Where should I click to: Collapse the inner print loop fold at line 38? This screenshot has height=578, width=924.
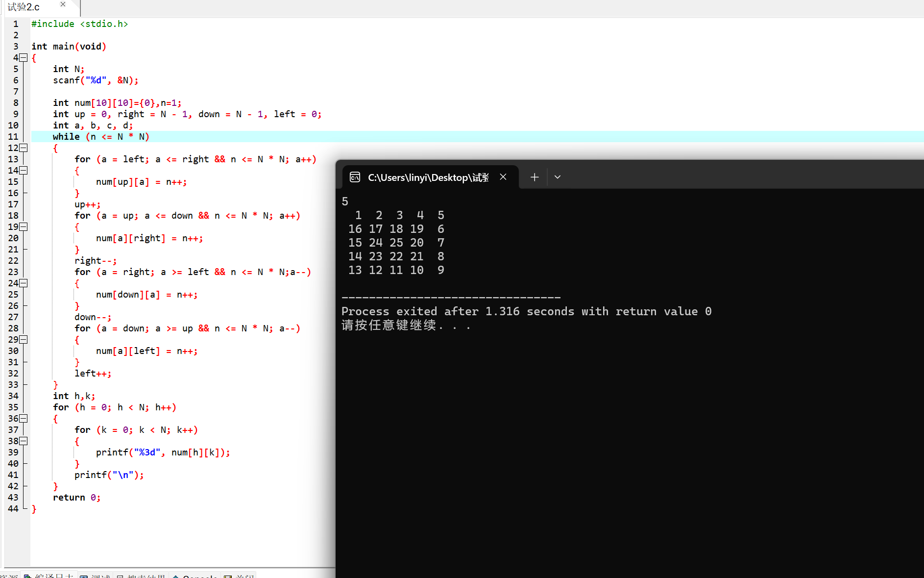pyautogui.click(x=23, y=441)
